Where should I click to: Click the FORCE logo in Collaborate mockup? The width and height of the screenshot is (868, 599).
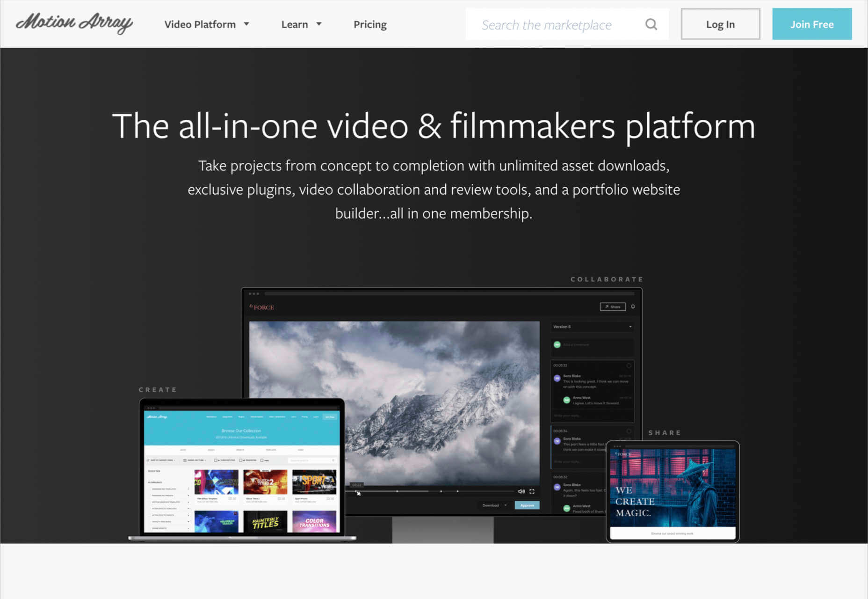tap(262, 307)
